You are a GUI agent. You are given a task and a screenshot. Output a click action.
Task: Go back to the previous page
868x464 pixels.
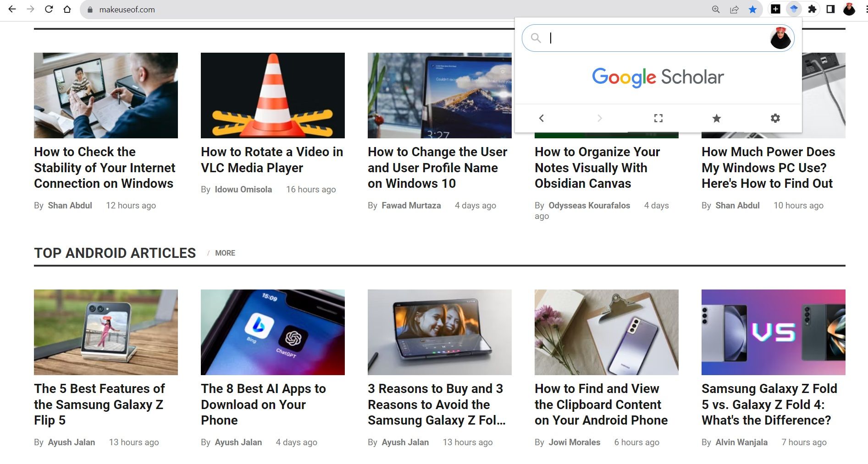tap(12, 9)
